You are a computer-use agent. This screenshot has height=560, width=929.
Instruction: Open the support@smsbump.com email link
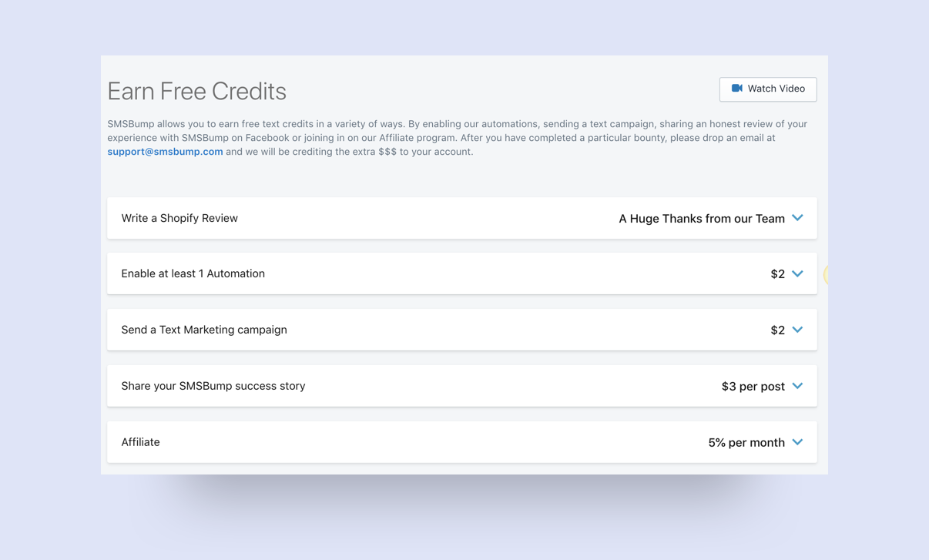[x=165, y=152]
